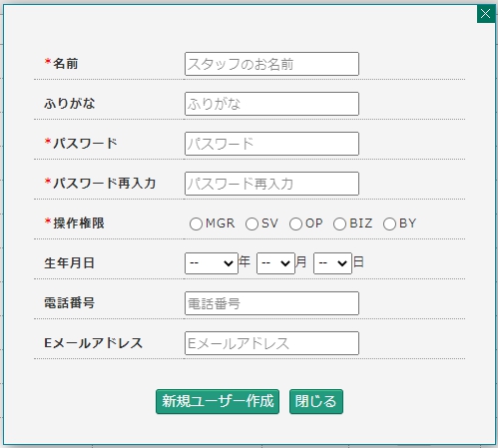498x448 pixels.
Task: Open the birth month (月) dropdown
Action: (x=275, y=263)
